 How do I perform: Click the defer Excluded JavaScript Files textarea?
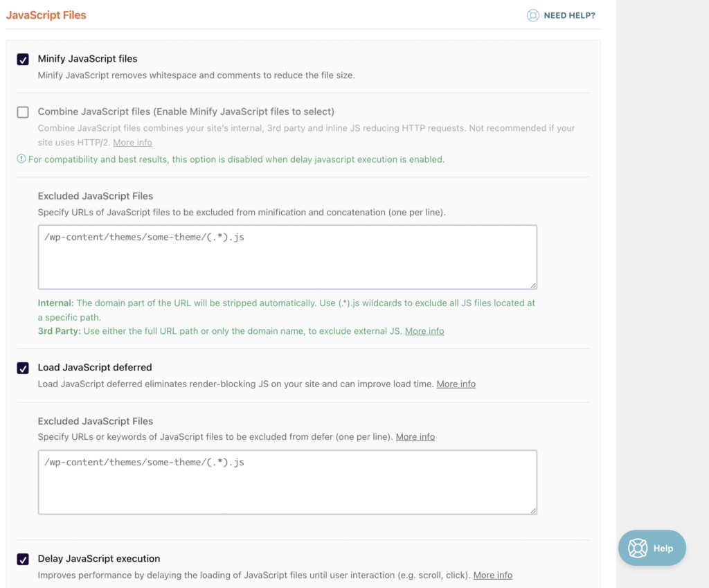(287, 482)
